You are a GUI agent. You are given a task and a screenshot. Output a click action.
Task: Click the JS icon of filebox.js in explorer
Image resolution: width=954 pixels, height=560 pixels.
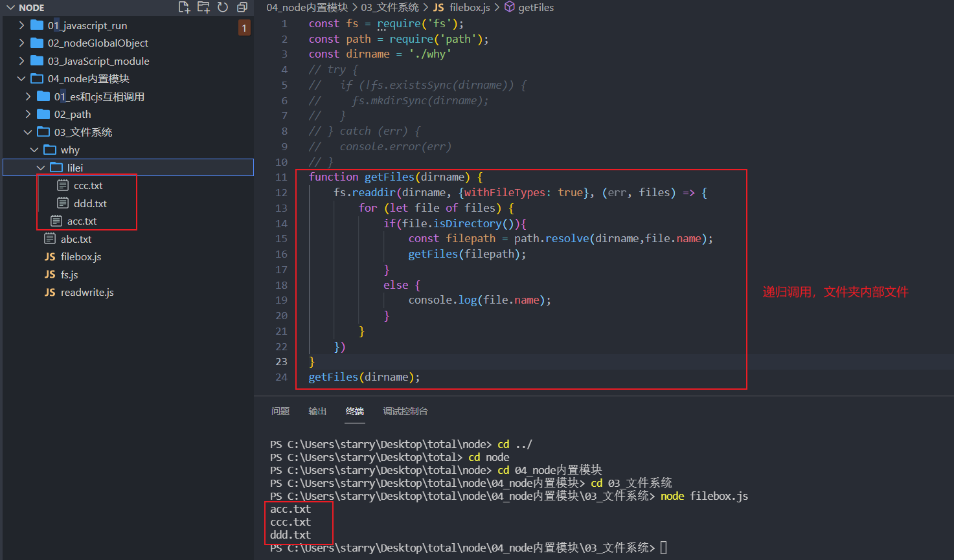coord(50,257)
